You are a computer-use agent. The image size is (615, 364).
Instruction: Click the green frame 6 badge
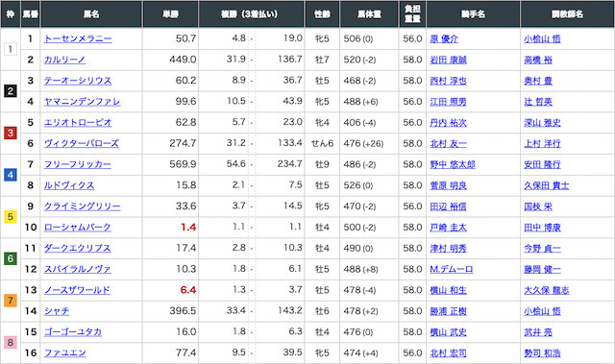point(11,258)
